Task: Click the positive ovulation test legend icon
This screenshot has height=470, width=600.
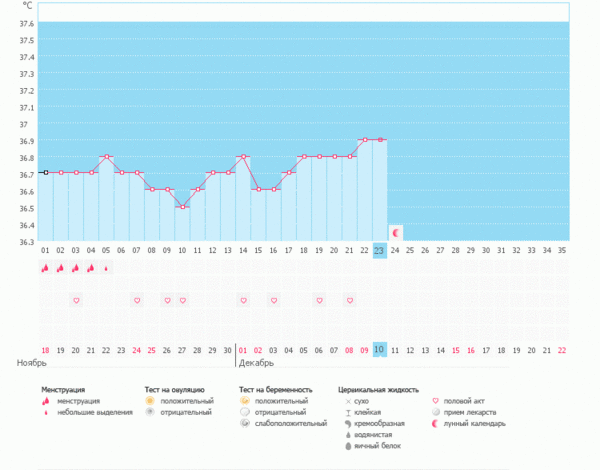Action: click(150, 400)
